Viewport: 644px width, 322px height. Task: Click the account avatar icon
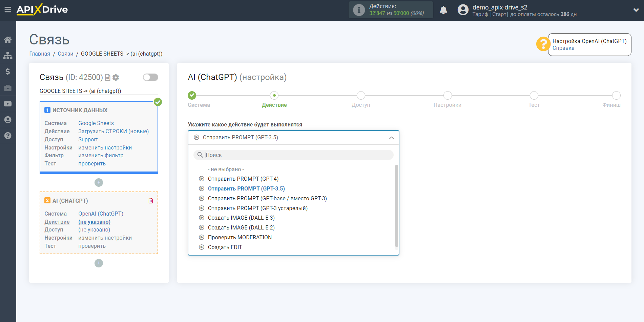(x=463, y=10)
